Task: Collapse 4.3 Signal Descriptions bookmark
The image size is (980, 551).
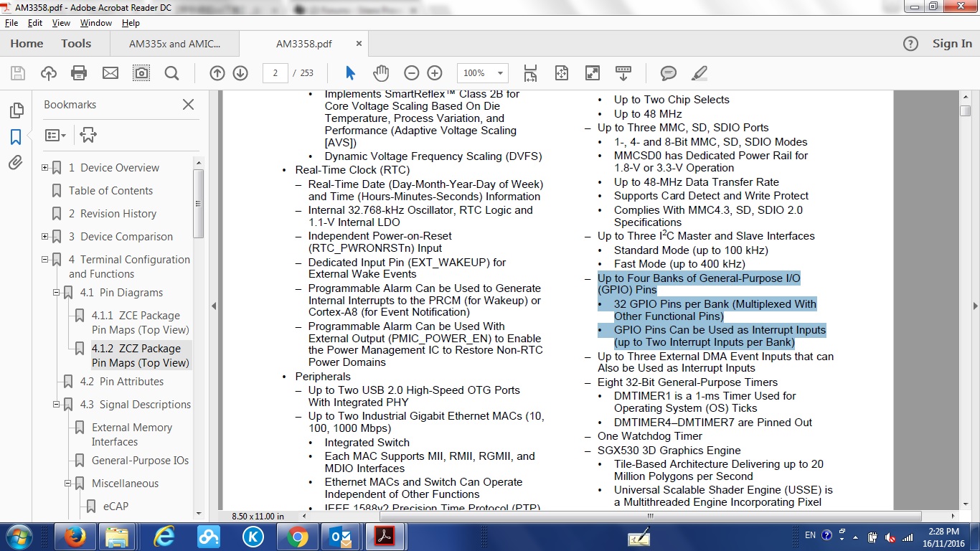Action: (x=56, y=405)
